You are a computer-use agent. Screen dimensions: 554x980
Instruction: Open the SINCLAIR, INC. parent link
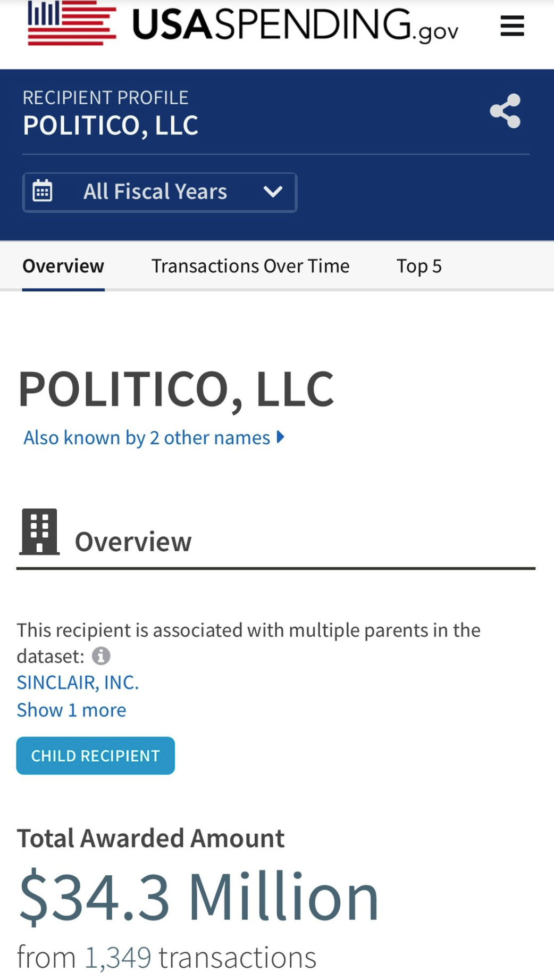click(78, 683)
